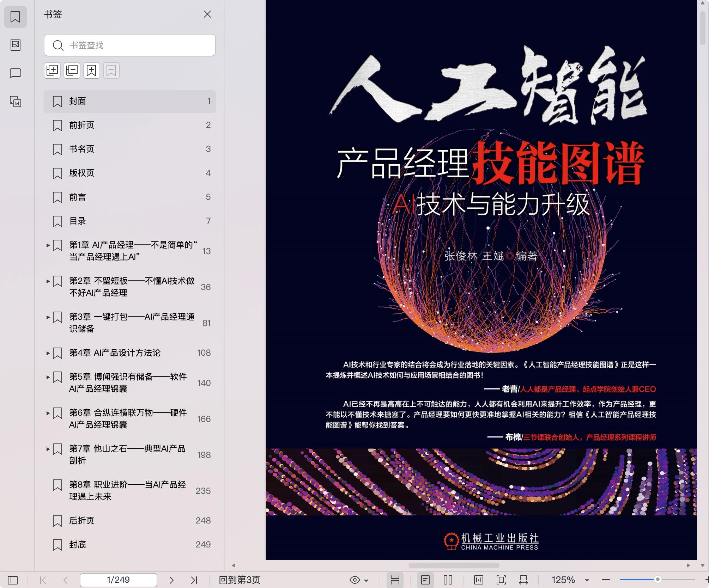Expand the 第3章 一键打包 bookmark
The width and height of the screenshot is (709, 588).
[x=48, y=317]
